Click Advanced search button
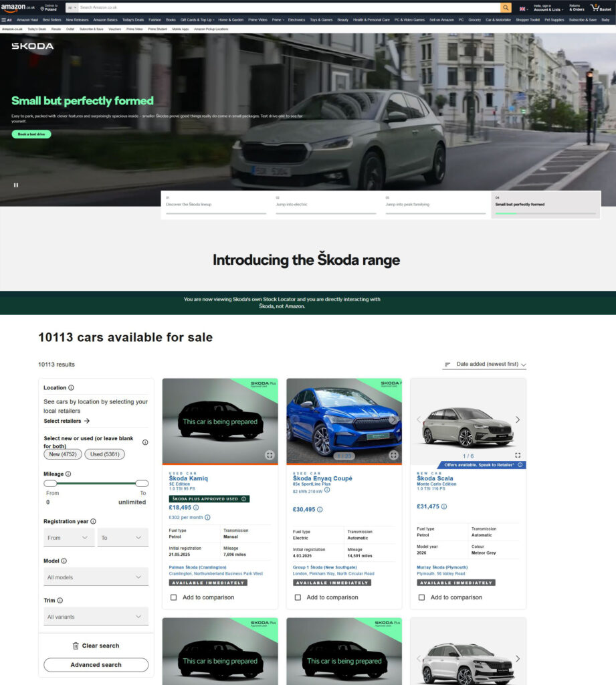This screenshot has height=685, width=616. 96,665
